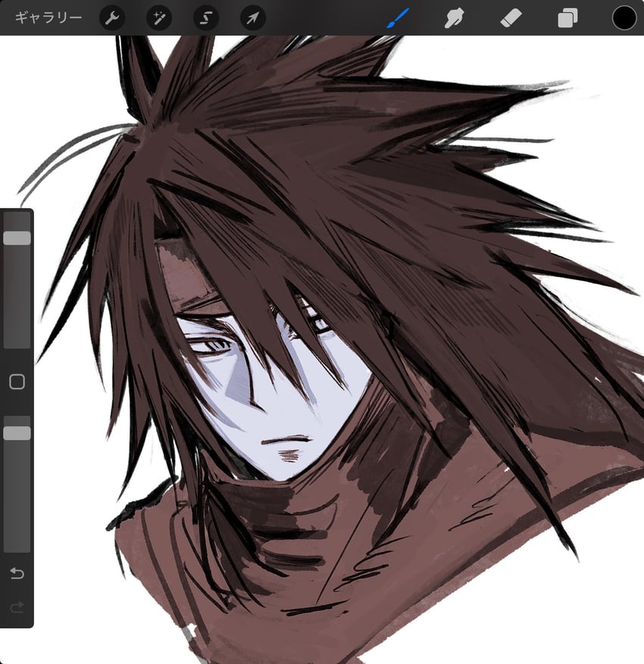The image size is (644, 664).
Task: Open the Adjustments magic wand menu
Action: (159, 18)
